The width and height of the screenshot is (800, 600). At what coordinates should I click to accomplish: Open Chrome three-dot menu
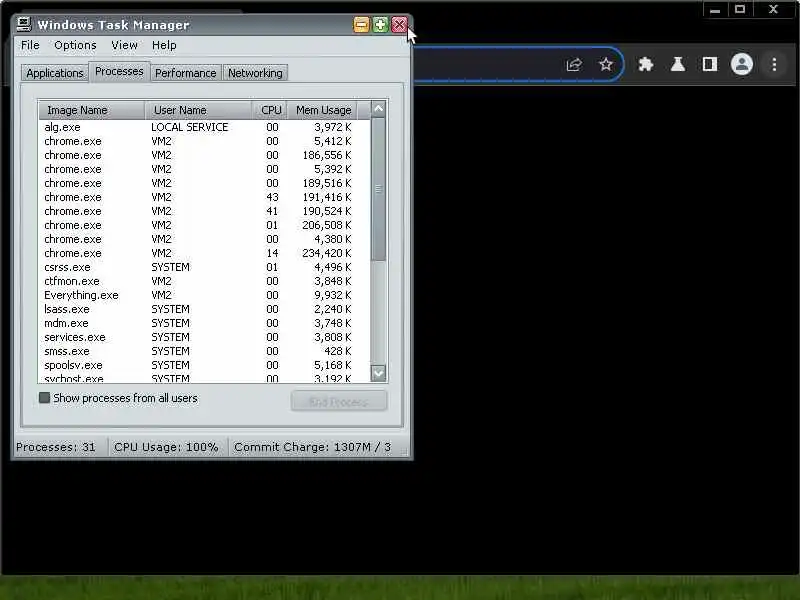click(774, 64)
